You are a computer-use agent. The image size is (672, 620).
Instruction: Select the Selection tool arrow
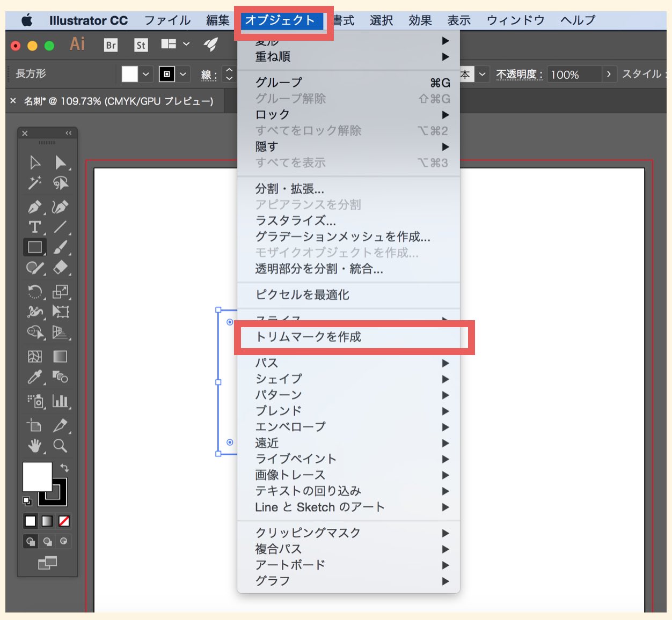click(35, 163)
